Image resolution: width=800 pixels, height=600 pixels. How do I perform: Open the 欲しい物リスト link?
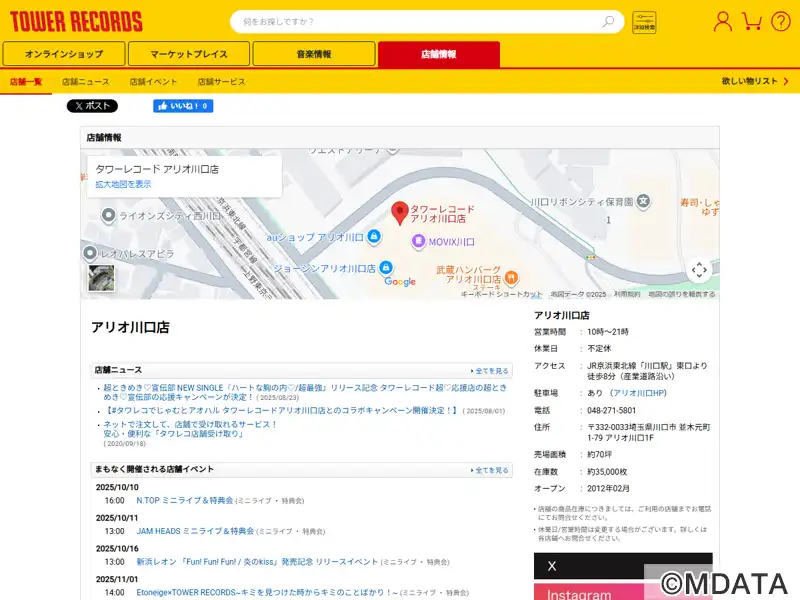[755, 81]
